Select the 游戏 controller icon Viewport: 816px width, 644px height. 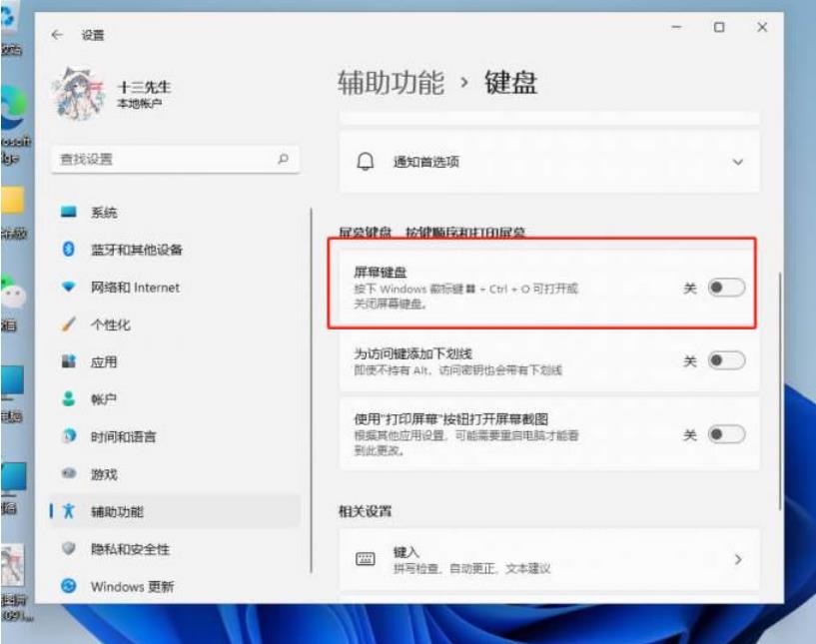click(x=68, y=473)
